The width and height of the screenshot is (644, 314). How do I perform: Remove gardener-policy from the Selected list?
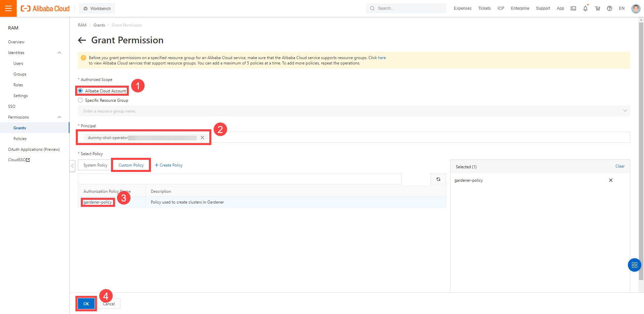pos(610,180)
